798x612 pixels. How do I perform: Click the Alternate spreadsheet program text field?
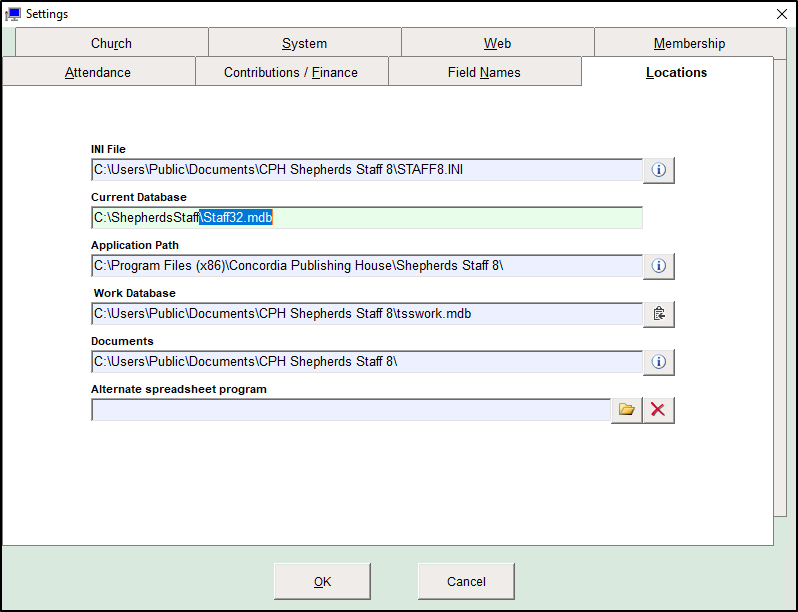(350, 410)
